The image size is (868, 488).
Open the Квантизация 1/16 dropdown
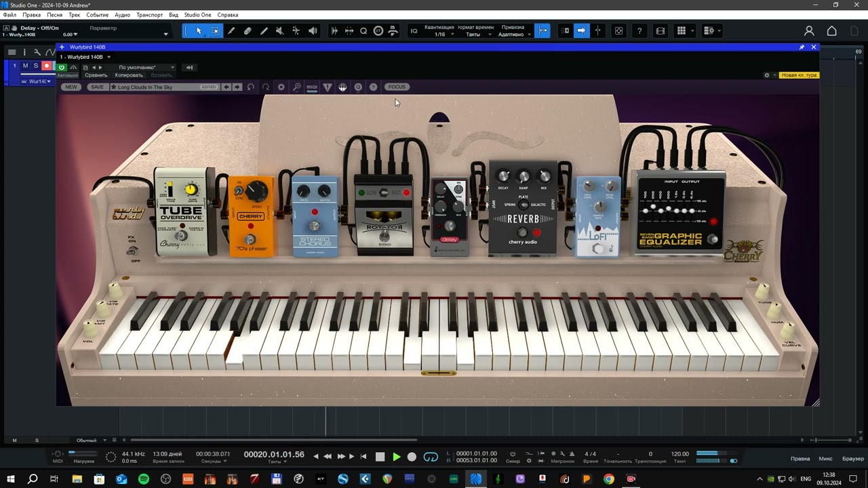[x=439, y=30]
